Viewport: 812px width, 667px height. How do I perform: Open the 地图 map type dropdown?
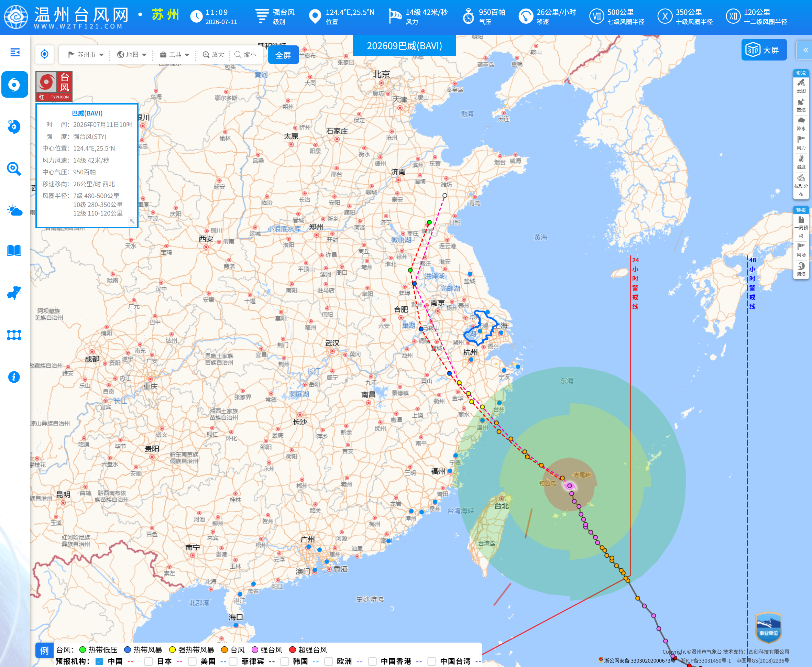click(132, 55)
